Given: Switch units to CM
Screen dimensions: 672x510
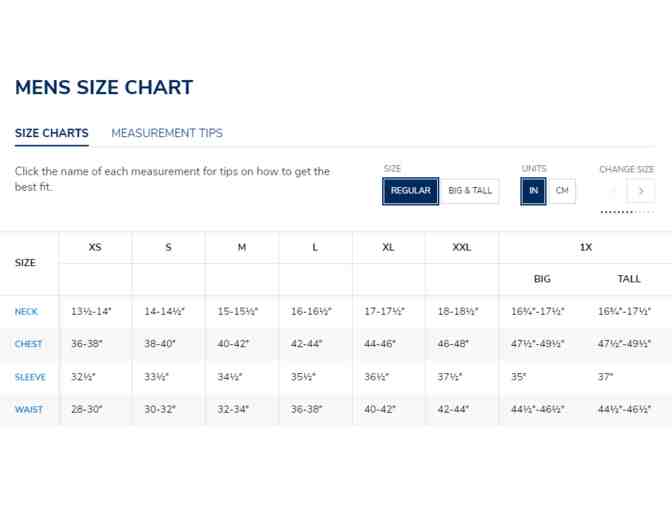Looking at the screenshot, I should tap(562, 191).
